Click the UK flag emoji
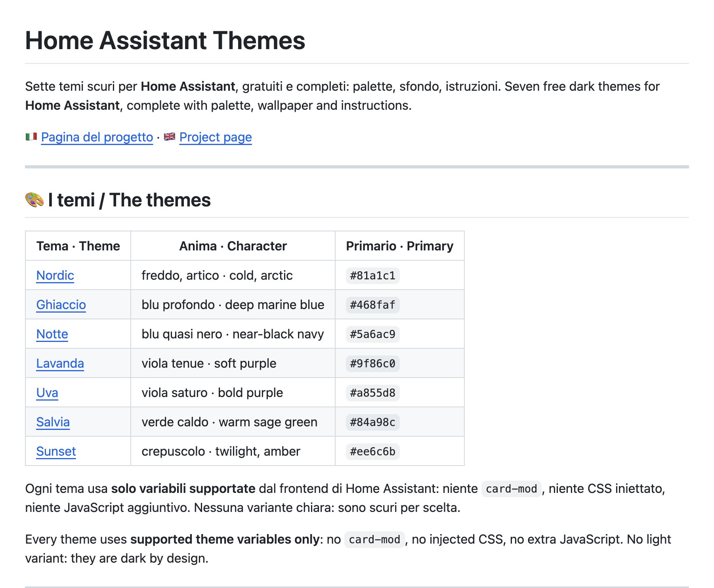 click(x=170, y=137)
